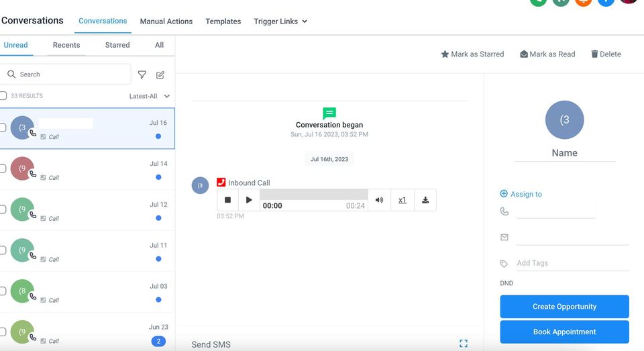Tick the select-all checkbox next to 33 Results
Image resolution: width=644 pixels, height=351 pixels.
point(3,96)
